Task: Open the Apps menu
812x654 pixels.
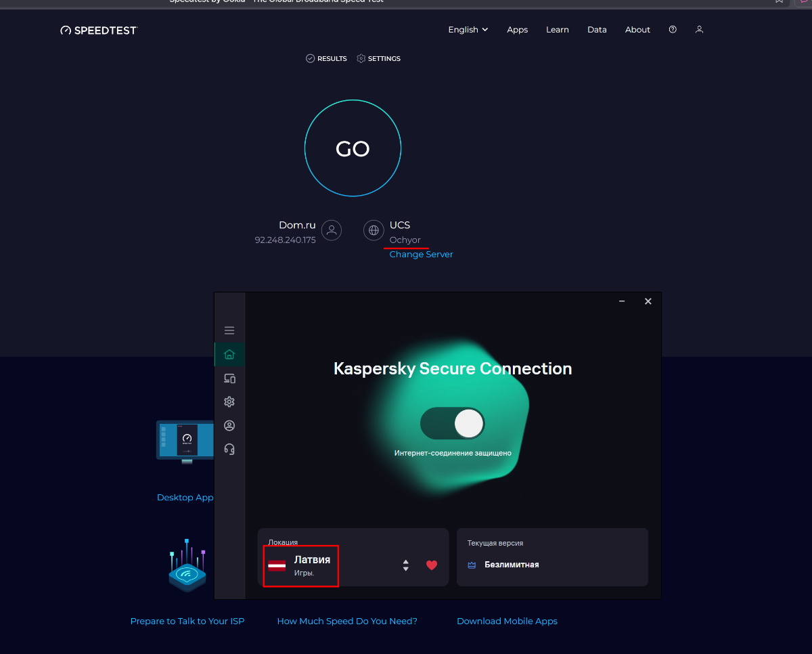Action: point(518,30)
